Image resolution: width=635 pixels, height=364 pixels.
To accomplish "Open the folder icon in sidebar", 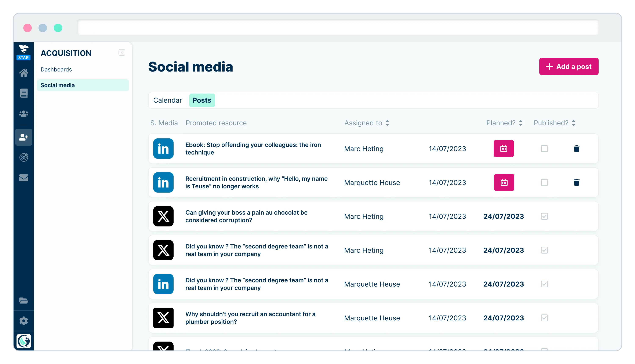I will pyautogui.click(x=23, y=300).
